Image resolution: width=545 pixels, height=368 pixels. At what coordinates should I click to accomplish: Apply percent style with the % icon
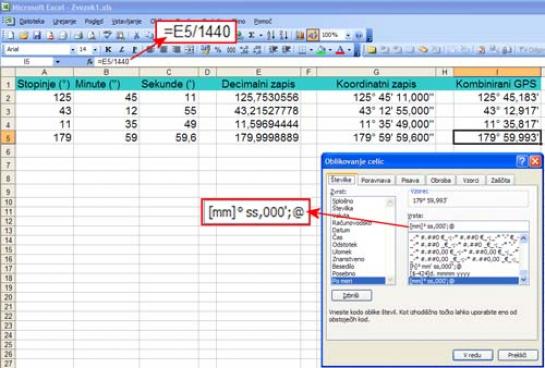[218, 50]
